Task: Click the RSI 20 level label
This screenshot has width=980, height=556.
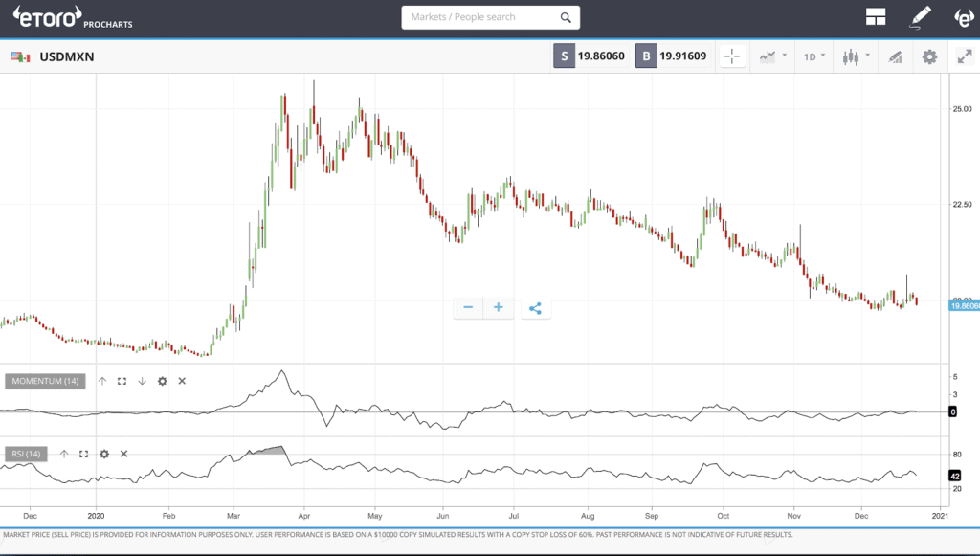Action: [x=957, y=489]
